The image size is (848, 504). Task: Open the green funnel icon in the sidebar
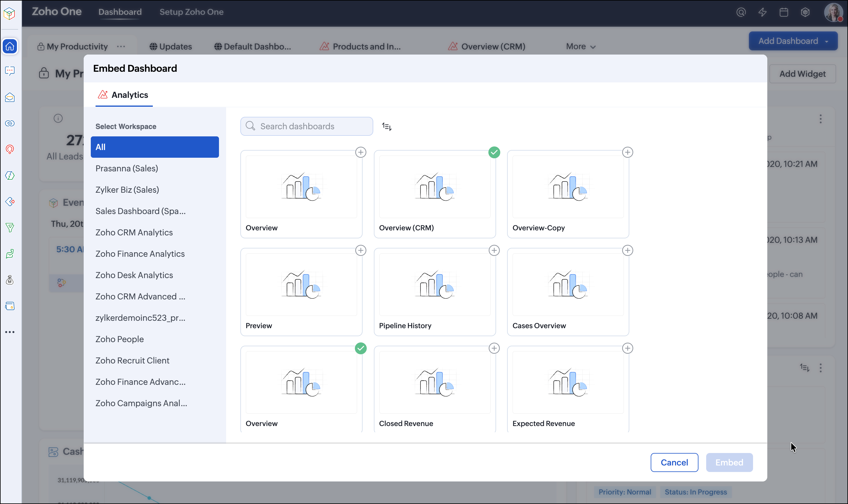(x=10, y=228)
